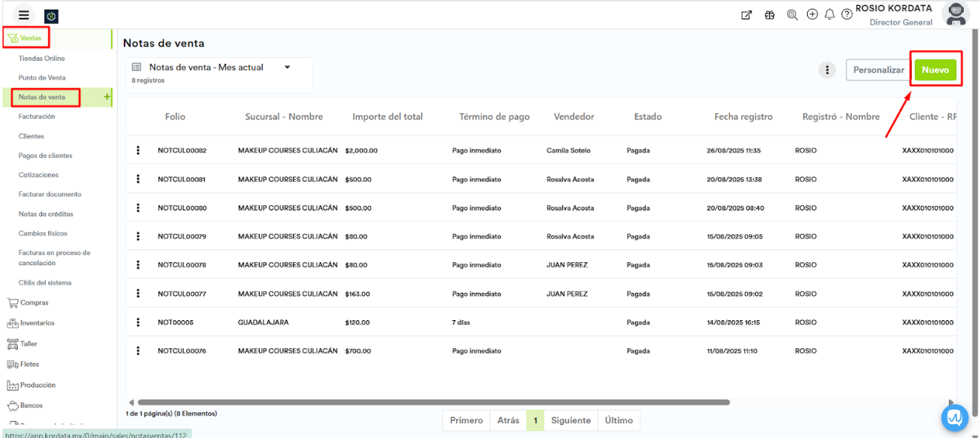Open the three-dot options next to Personalizar
980x438 pixels.
pyautogui.click(x=827, y=70)
